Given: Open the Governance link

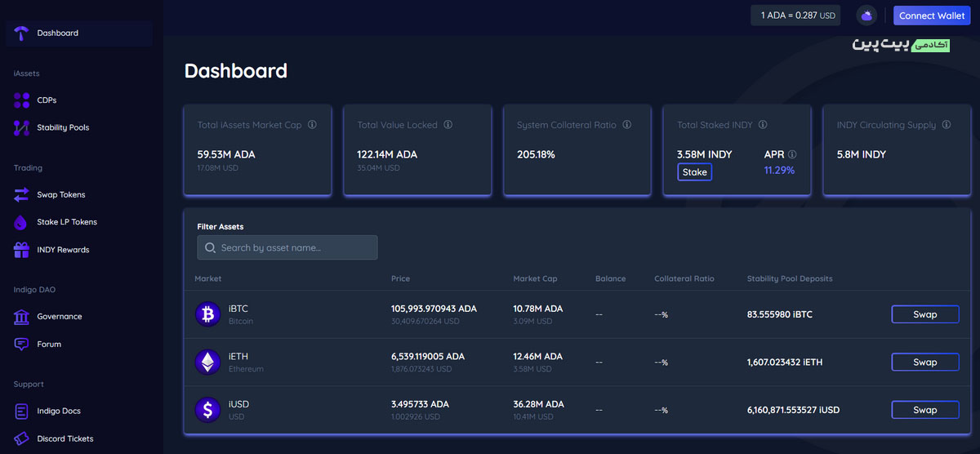Looking at the screenshot, I should (60, 317).
